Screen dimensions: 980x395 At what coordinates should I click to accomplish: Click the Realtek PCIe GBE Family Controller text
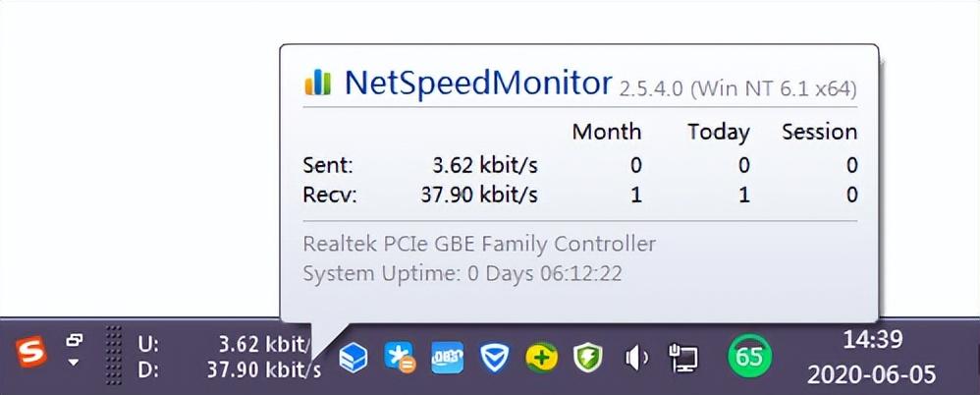479,243
